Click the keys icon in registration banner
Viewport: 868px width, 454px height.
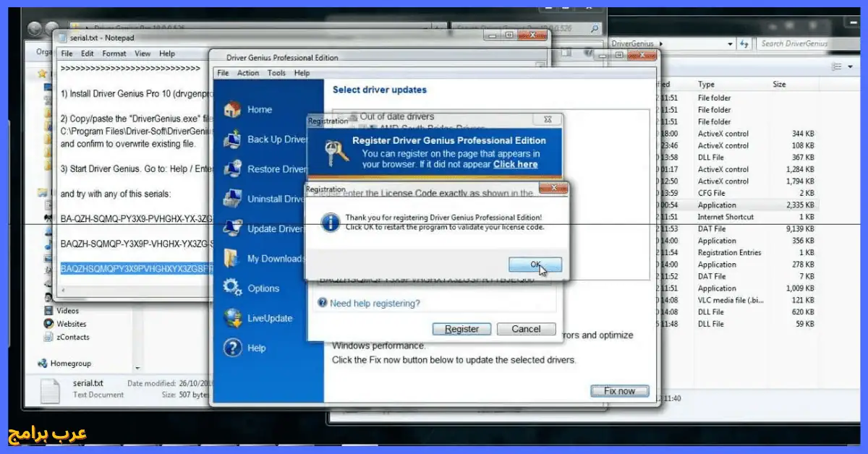336,153
